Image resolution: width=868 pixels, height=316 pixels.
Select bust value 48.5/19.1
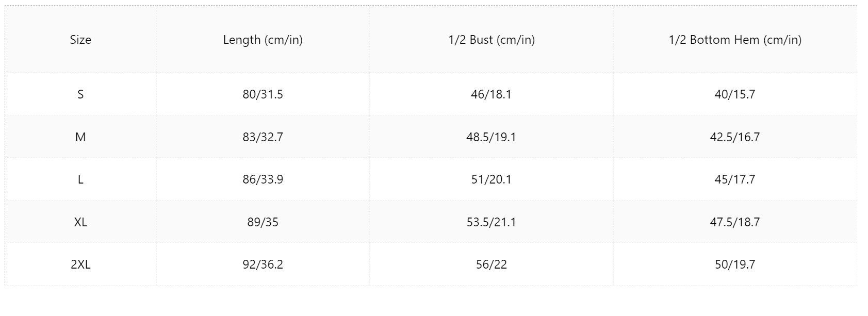click(492, 137)
